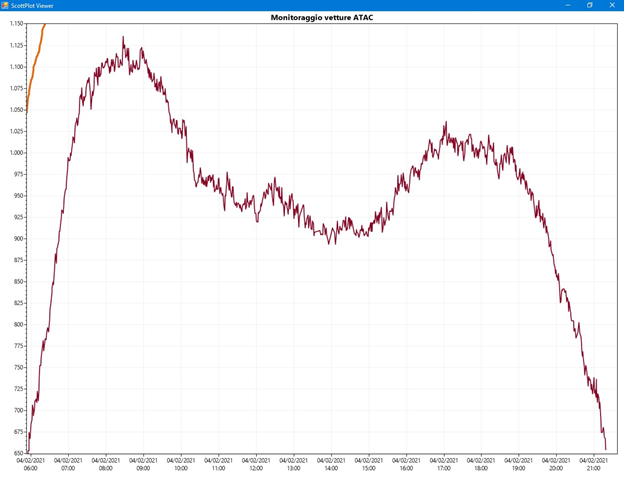The image size is (624, 483).
Task: Select the 04/02/2021 17:00 time label
Action: click(444, 464)
